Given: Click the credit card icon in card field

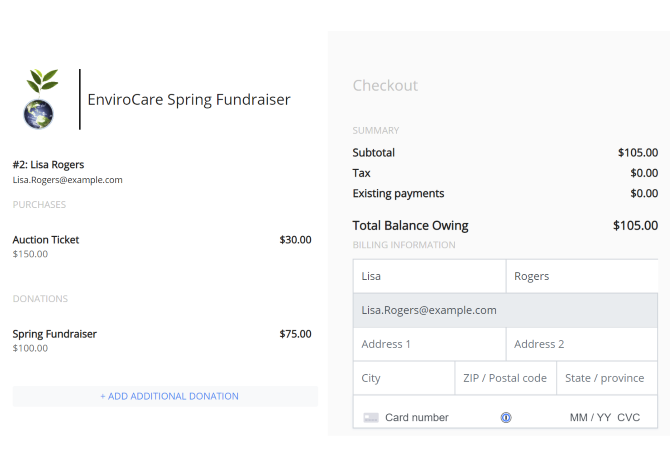Looking at the screenshot, I should [370, 417].
